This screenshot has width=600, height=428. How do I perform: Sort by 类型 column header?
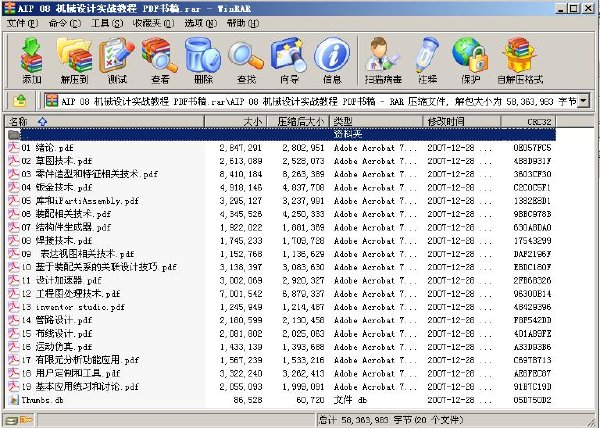[x=376, y=122]
